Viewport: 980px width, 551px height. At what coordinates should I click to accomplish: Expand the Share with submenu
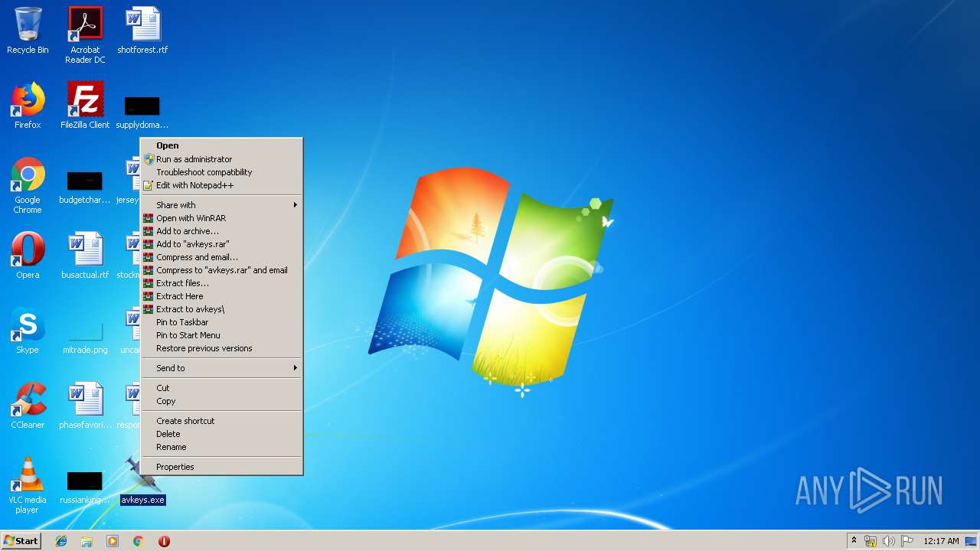[x=221, y=205]
